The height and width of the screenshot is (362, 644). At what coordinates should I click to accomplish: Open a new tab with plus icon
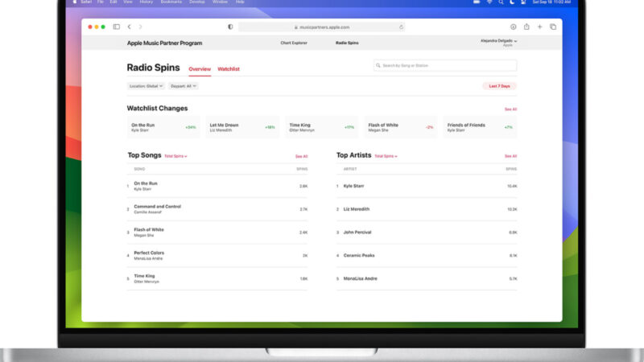pos(539,27)
